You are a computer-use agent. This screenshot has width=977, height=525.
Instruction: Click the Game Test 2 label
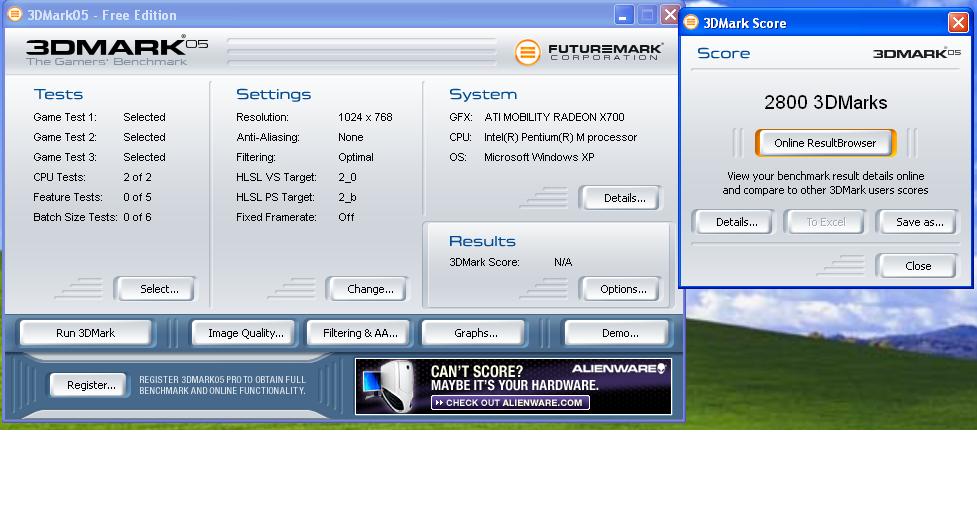[65, 137]
